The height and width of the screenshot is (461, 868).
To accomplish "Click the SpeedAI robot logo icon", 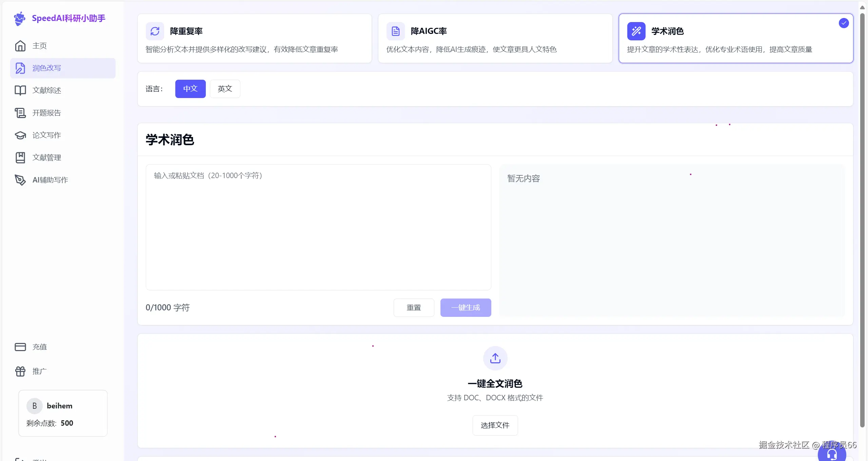I will pyautogui.click(x=20, y=18).
